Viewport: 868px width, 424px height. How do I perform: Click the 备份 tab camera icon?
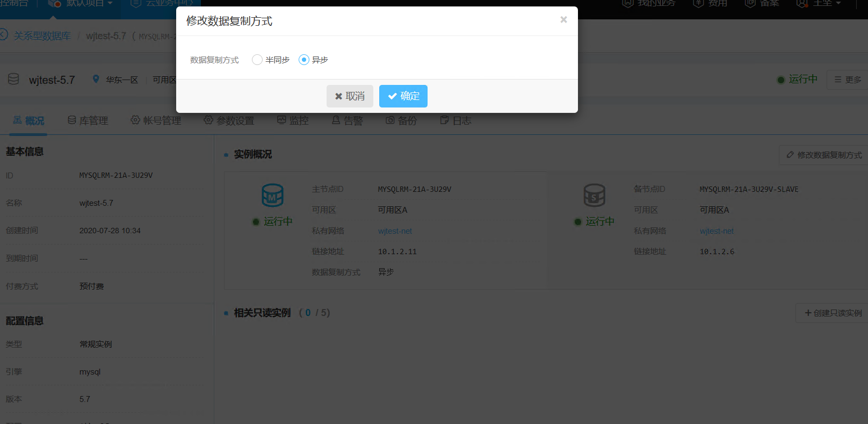point(390,120)
